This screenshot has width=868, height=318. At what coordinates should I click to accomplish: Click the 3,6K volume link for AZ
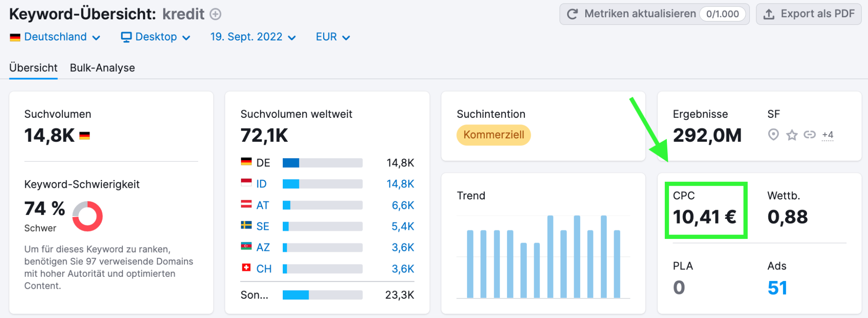(403, 248)
